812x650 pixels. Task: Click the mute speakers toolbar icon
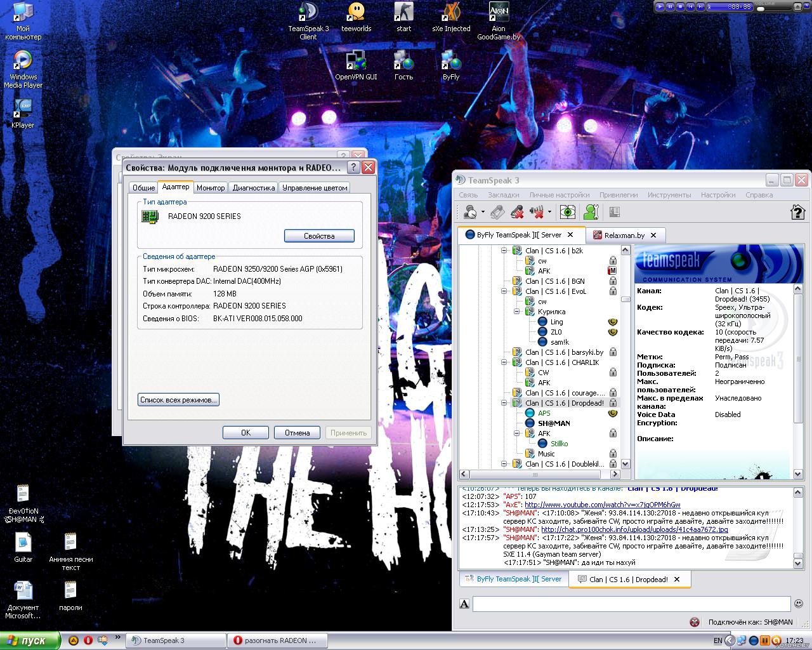point(537,212)
